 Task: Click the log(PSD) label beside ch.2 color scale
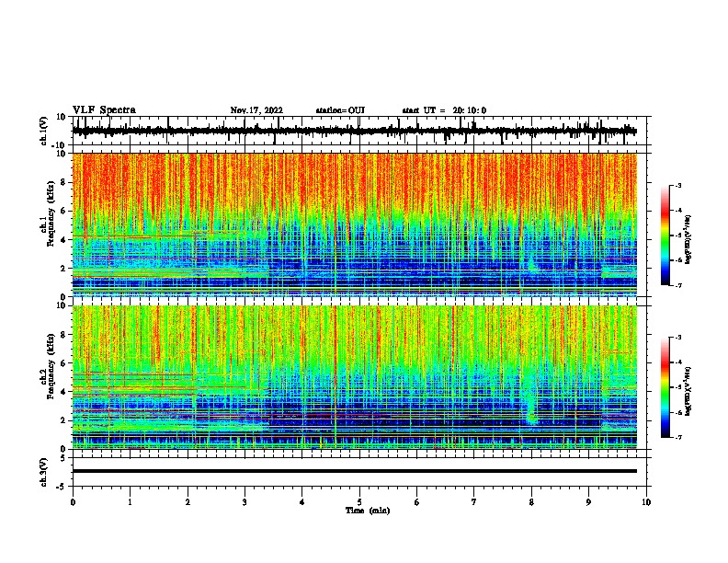pos(688,391)
